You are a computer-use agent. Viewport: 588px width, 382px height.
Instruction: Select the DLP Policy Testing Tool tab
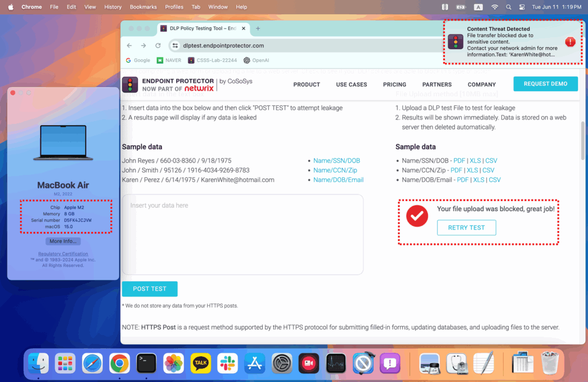click(x=203, y=29)
